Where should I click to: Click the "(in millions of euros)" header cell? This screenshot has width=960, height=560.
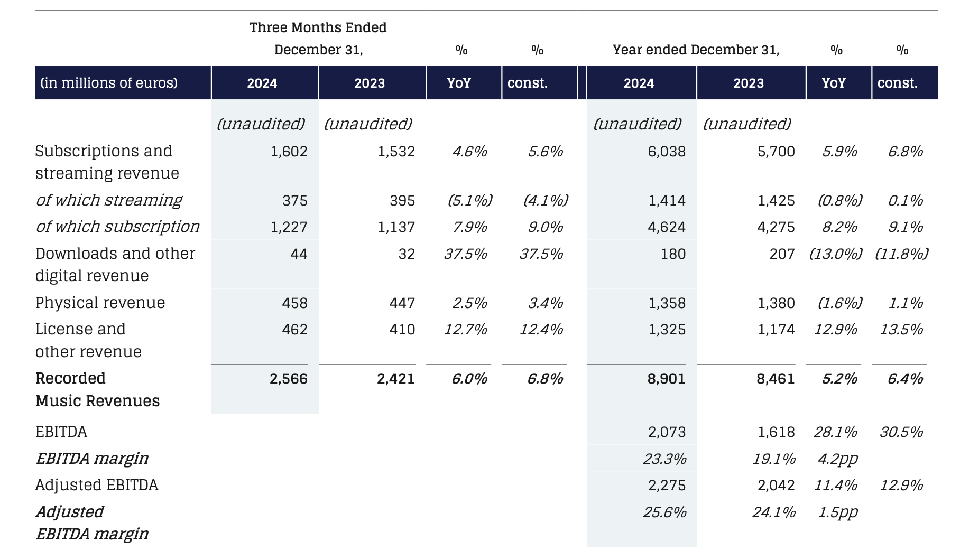(x=109, y=83)
